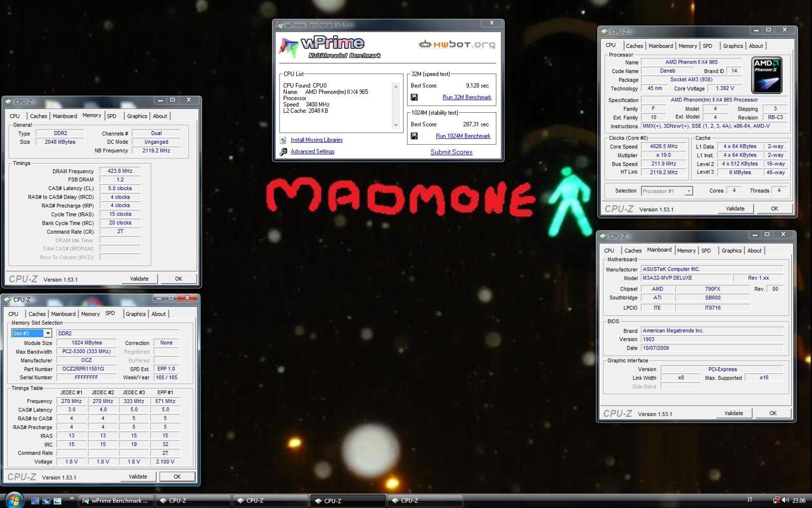Open the About tab in the SPD window
812x508 pixels.
click(x=158, y=314)
